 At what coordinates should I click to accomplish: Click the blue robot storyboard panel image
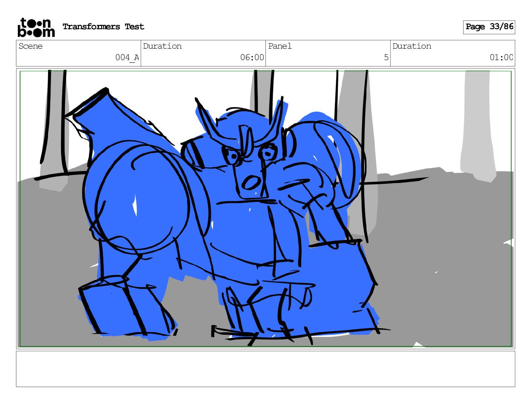[x=265, y=209]
